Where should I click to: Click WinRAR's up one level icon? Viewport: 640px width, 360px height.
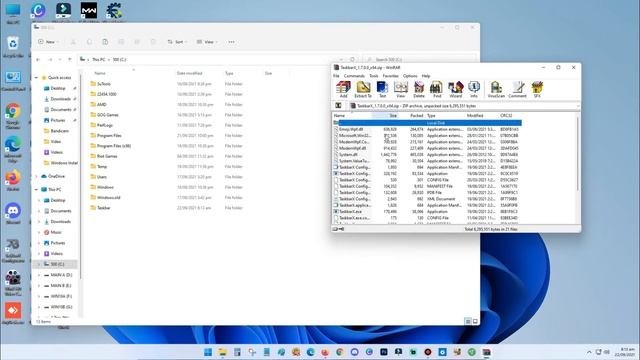tap(338, 106)
